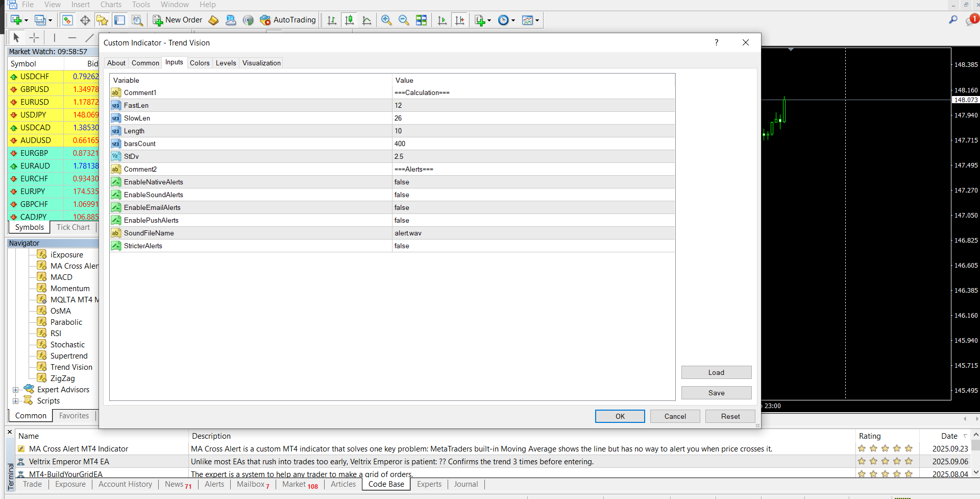
Task: Select the Bar Chart icon
Action: point(332,20)
